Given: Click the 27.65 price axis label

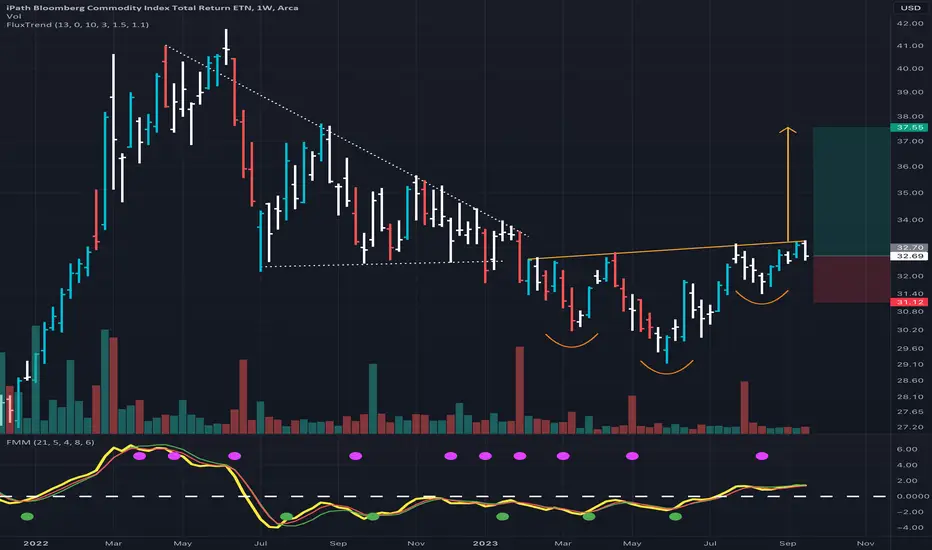Looking at the screenshot, I should pos(910,411).
